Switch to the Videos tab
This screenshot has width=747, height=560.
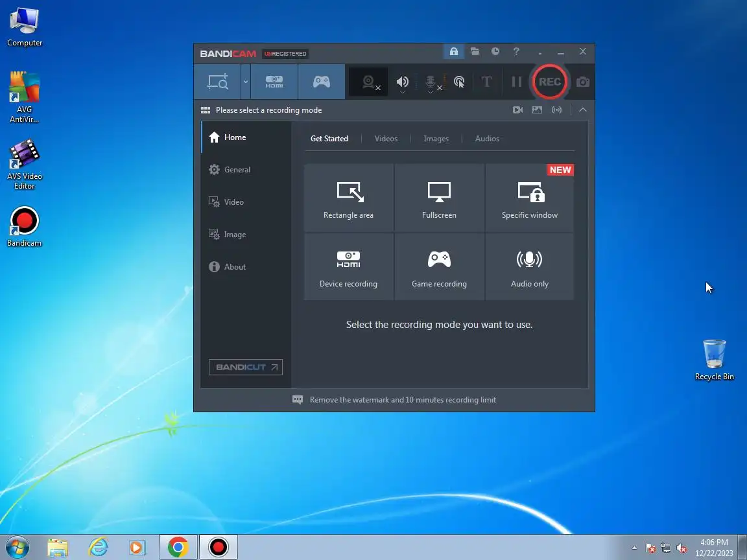386,139
